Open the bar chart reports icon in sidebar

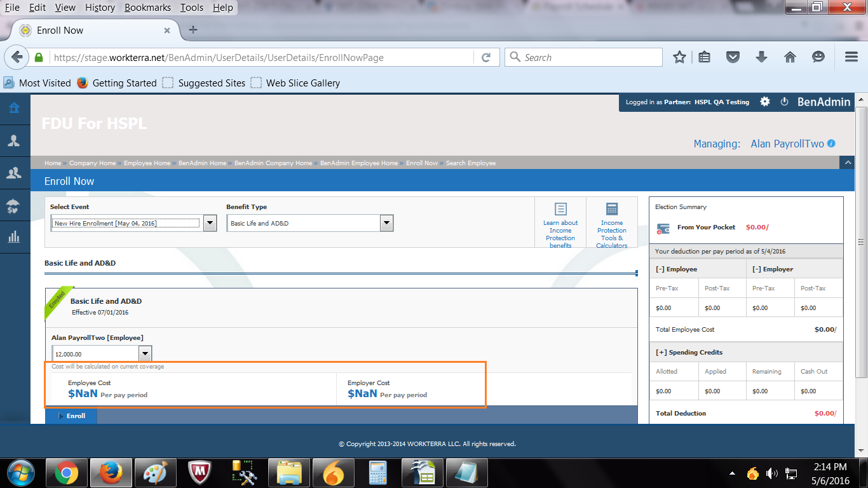tap(14, 237)
